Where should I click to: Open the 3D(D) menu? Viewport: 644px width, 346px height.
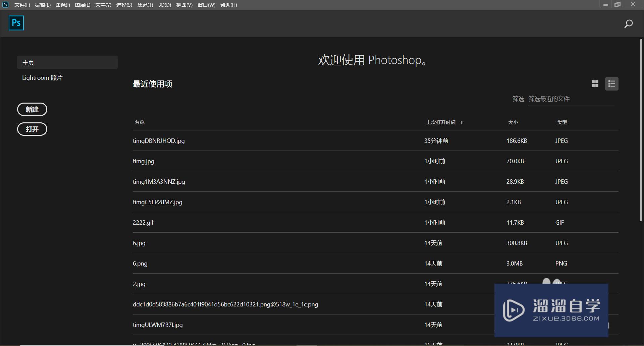point(165,5)
